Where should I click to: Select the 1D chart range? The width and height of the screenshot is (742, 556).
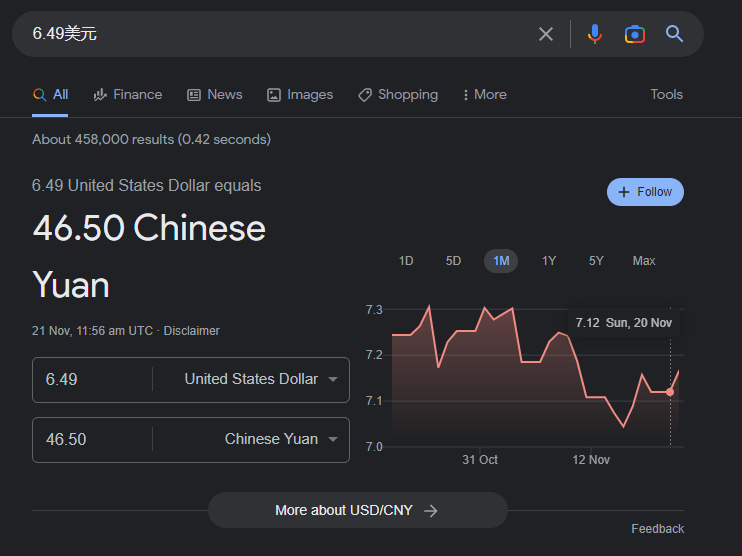(x=406, y=261)
